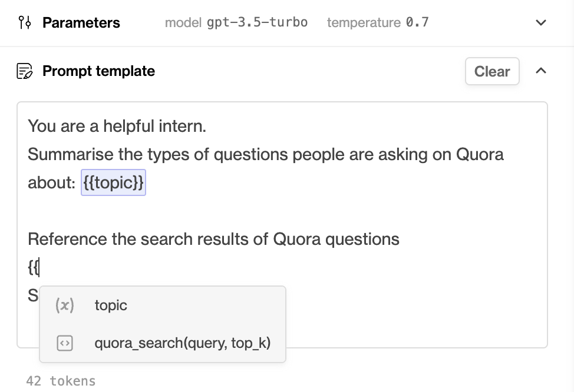Image resolution: width=574 pixels, height=392 pixels.
Task: Select topic from the autocomplete menu
Action: (163, 305)
